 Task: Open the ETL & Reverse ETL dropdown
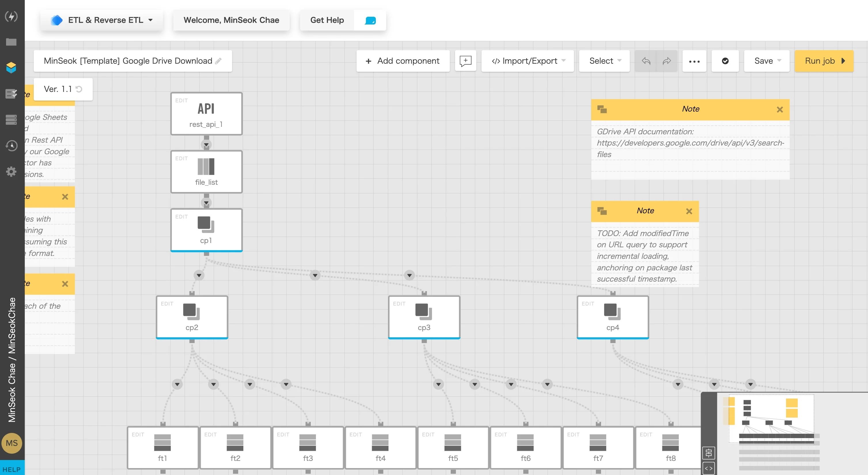coord(101,20)
